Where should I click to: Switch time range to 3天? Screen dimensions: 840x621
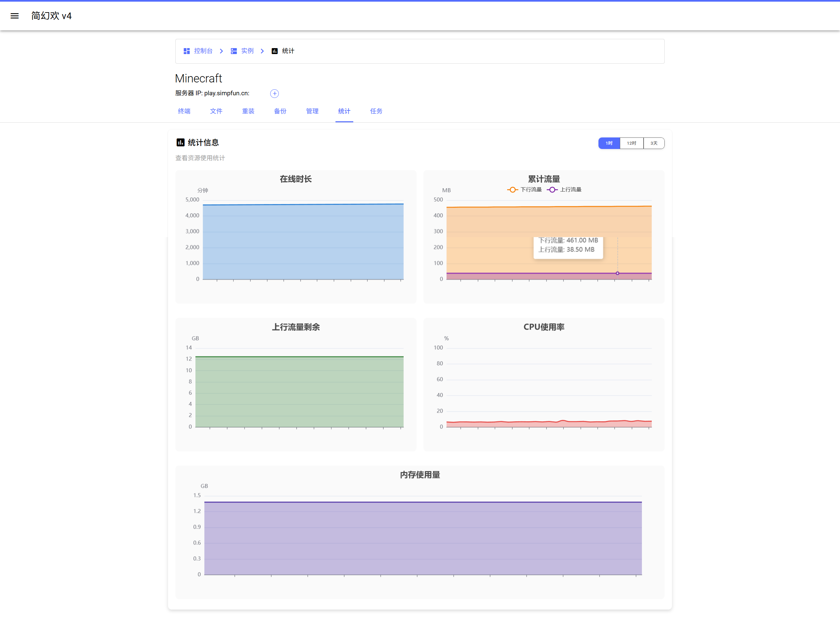[x=654, y=143]
